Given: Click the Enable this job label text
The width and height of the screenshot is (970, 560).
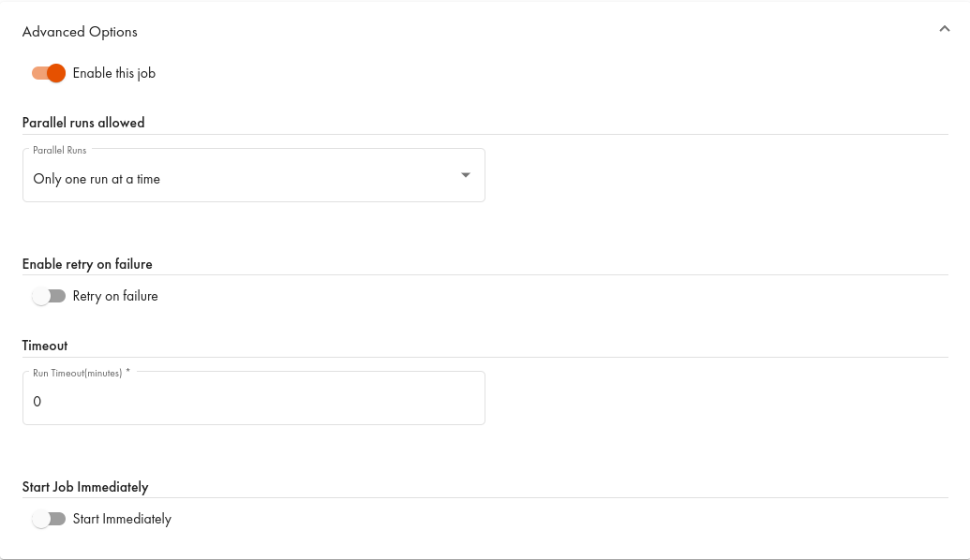Looking at the screenshot, I should click(x=113, y=72).
